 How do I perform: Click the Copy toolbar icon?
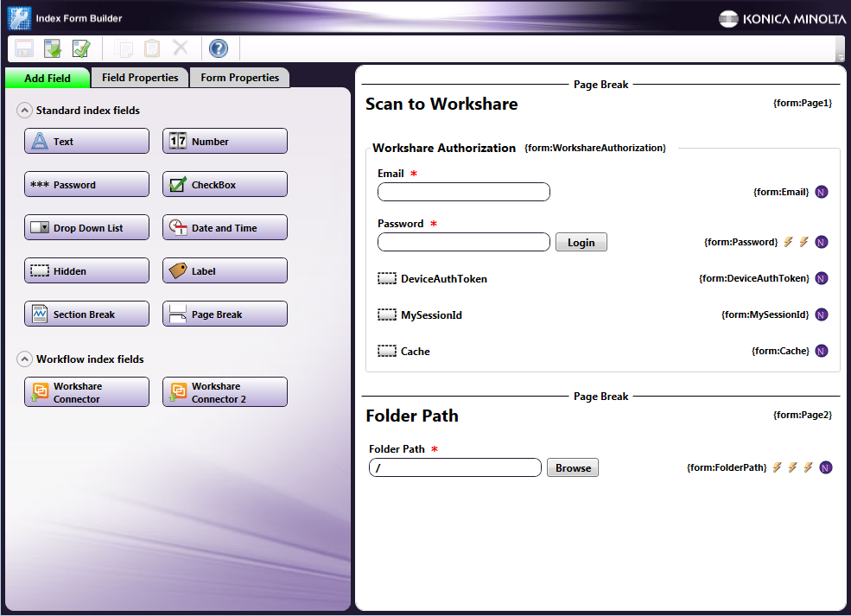tap(124, 49)
